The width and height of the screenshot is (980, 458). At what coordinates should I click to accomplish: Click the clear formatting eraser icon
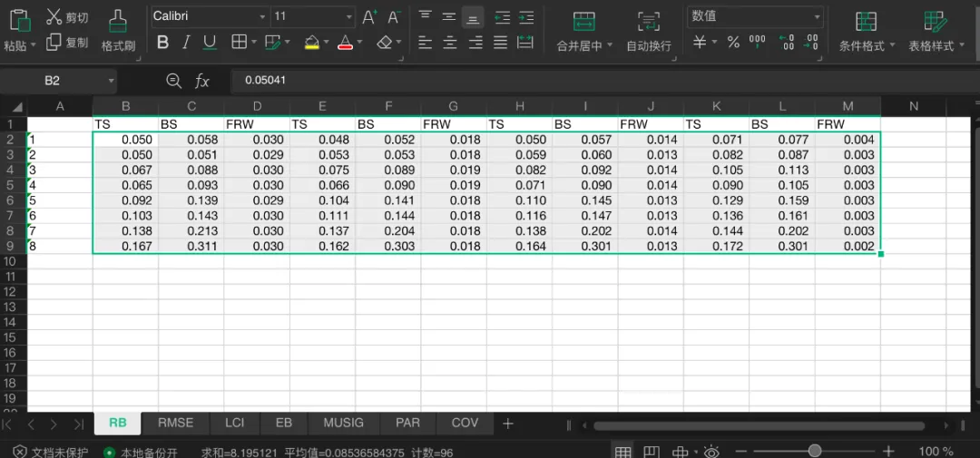coord(385,43)
